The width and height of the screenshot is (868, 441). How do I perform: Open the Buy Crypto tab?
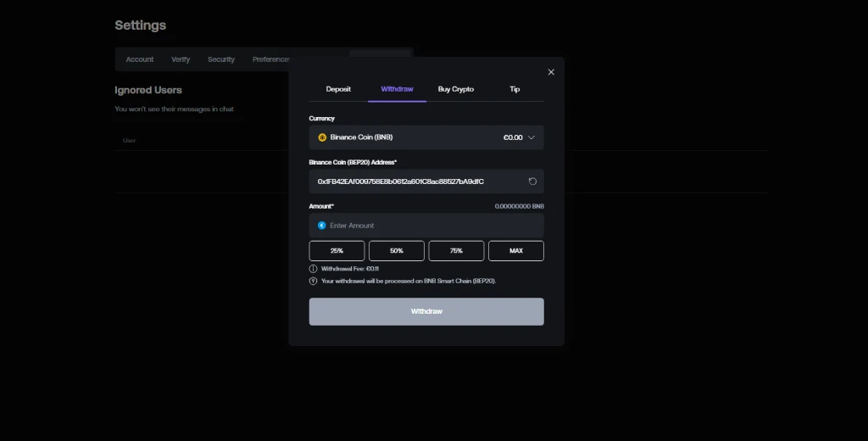[x=455, y=89]
